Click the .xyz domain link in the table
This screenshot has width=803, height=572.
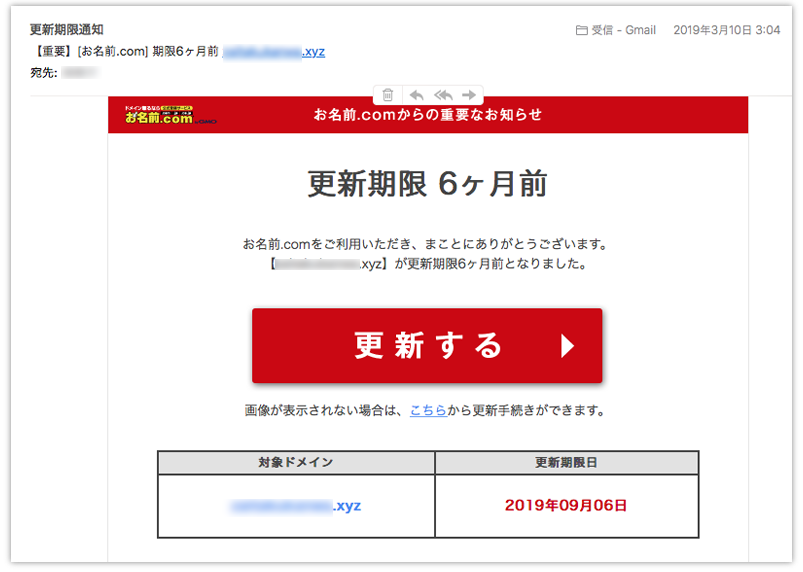click(x=296, y=506)
